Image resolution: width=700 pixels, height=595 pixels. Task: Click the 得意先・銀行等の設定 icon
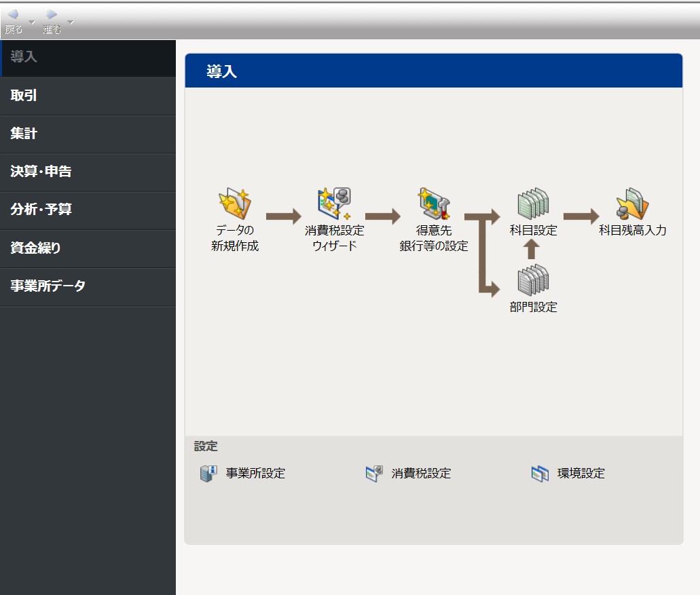pos(433,204)
